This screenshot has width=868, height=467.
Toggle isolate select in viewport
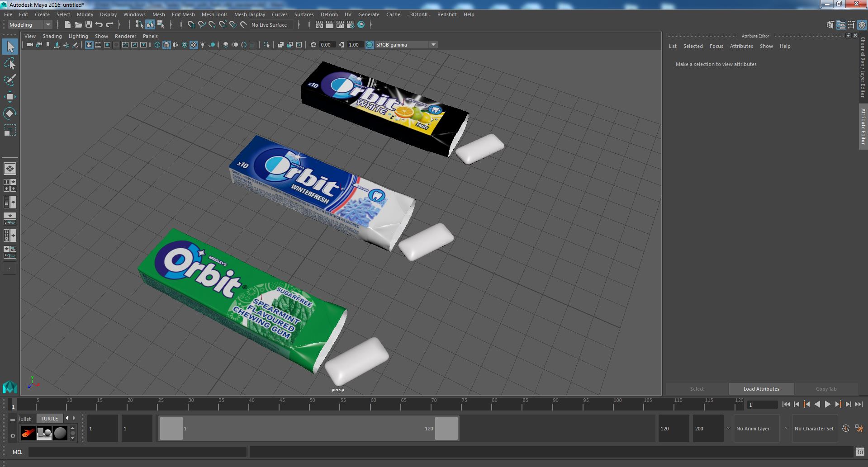point(267,45)
